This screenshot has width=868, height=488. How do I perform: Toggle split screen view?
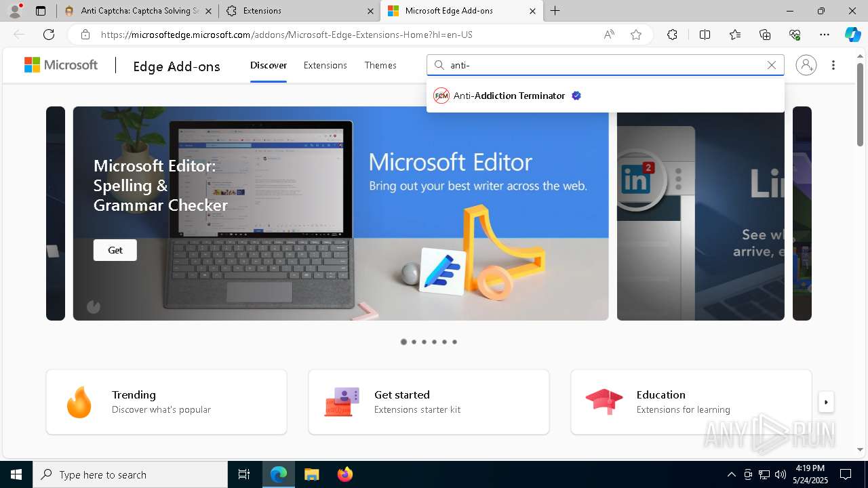click(705, 35)
